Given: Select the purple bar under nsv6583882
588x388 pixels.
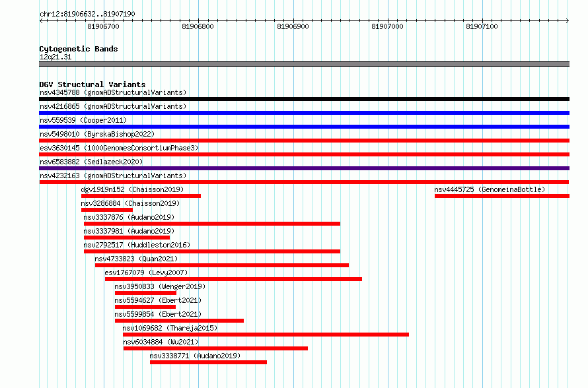Looking at the screenshot, I should pyautogui.click(x=304, y=168).
